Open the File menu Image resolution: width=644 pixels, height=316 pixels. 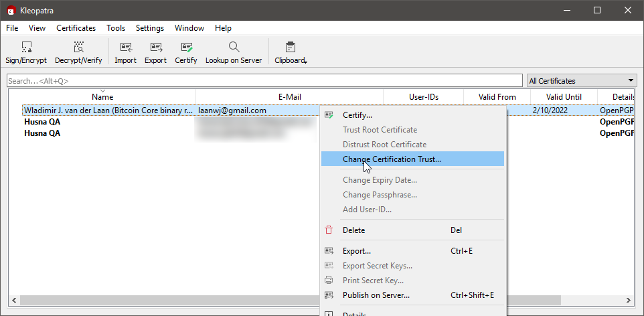pos(12,28)
